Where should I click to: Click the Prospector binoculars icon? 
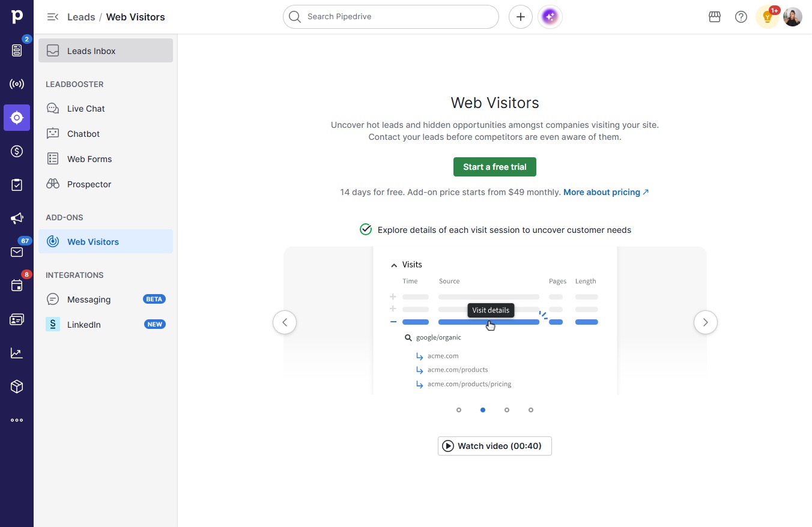[53, 184]
